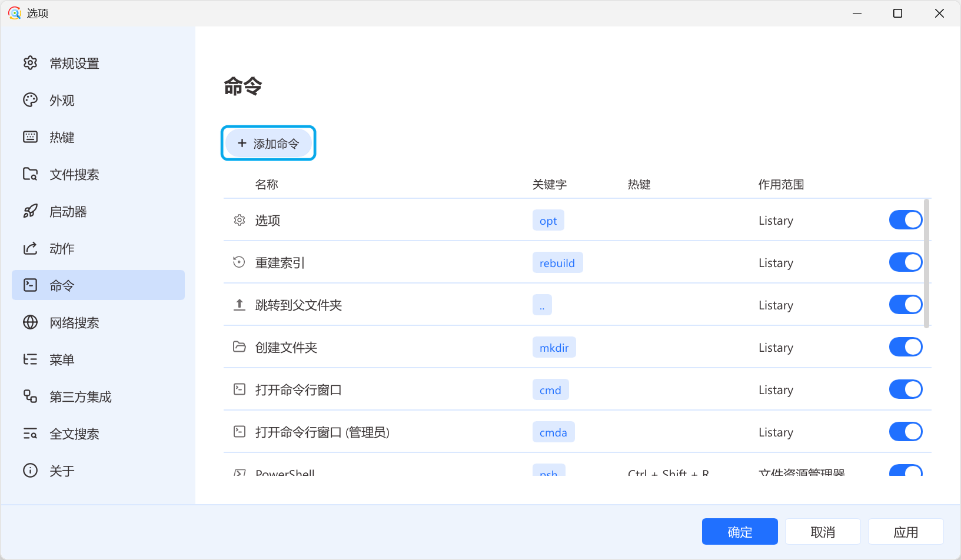Click the 关于 info icon
Viewport: 961px width, 560px height.
30,471
